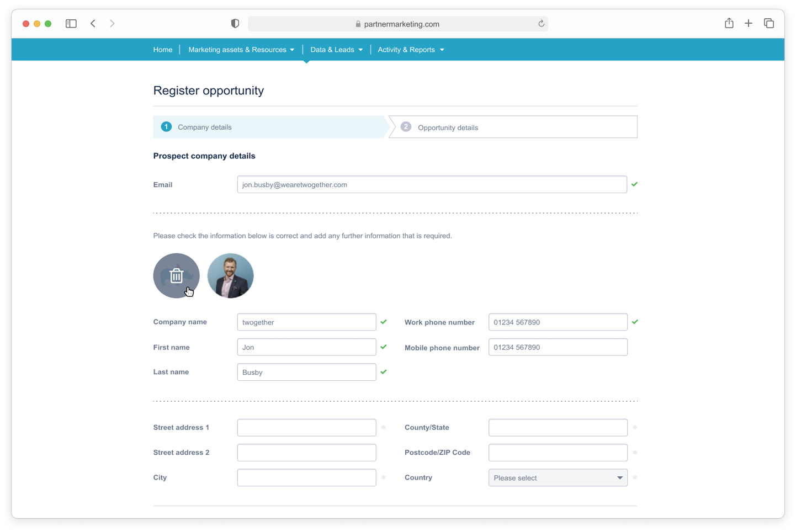The width and height of the screenshot is (796, 532).
Task: Go to the Home menu item
Action: [x=163, y=50]
